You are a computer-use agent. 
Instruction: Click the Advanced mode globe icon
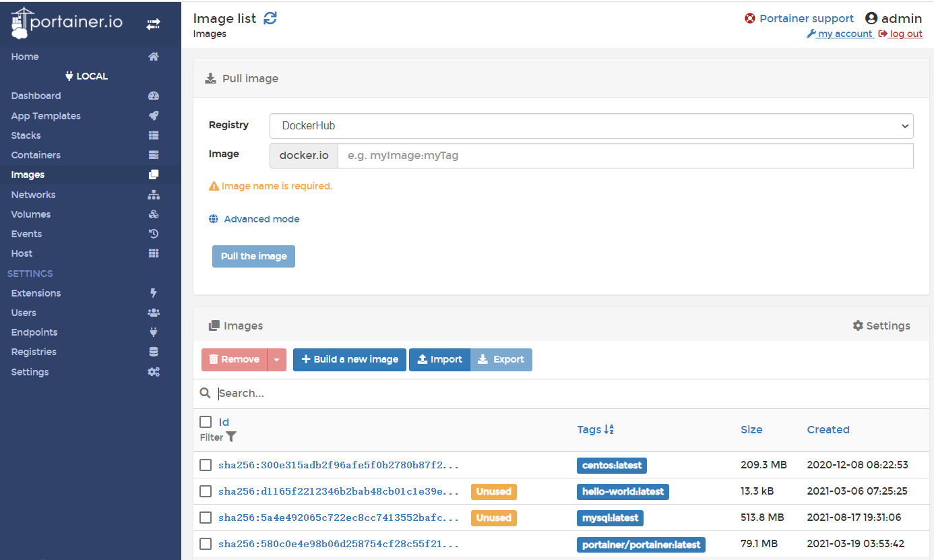point(214,219)
